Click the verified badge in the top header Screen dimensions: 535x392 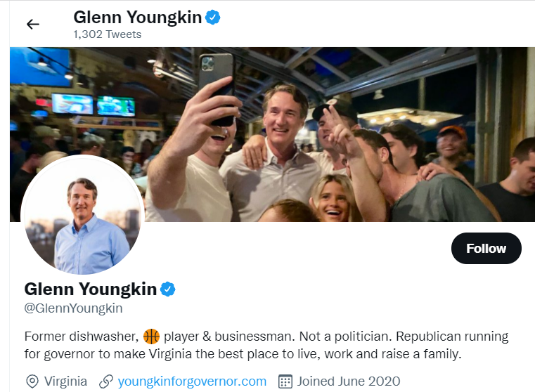[212, 17]
